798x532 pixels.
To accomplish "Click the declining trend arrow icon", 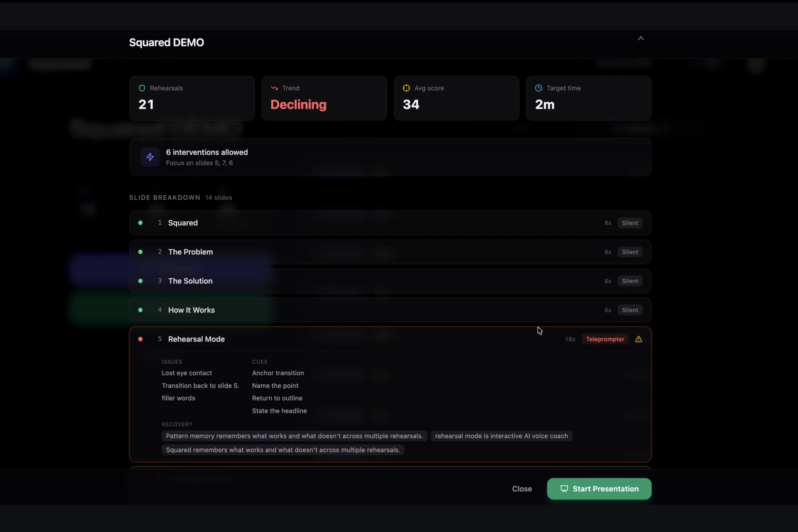I will (274, 88).
